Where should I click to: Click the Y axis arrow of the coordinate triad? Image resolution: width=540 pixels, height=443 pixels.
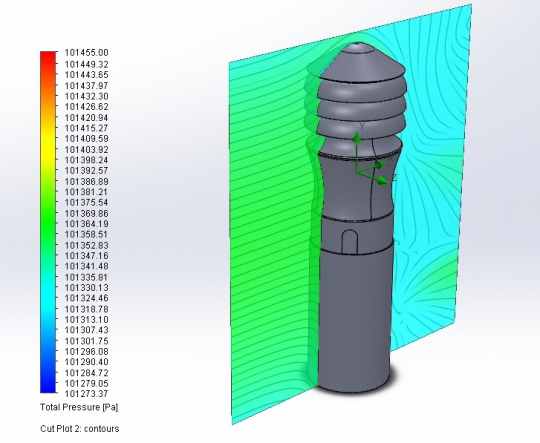[357, 138]
